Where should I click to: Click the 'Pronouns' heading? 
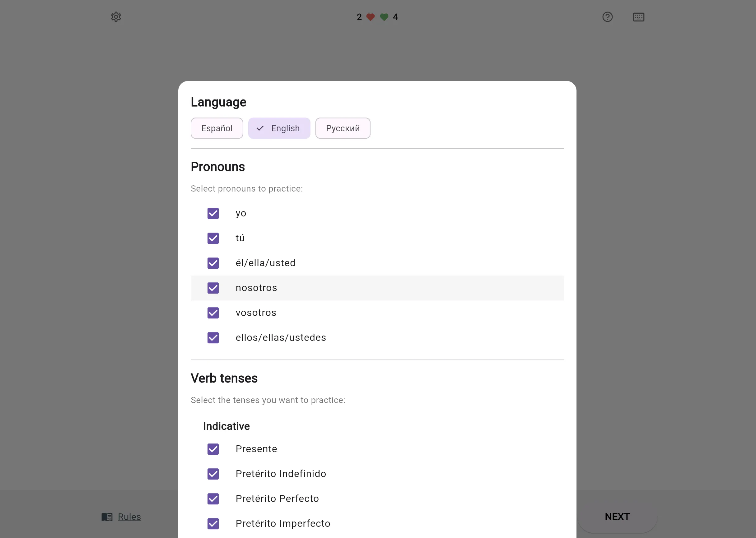click(x=218, y=167)
